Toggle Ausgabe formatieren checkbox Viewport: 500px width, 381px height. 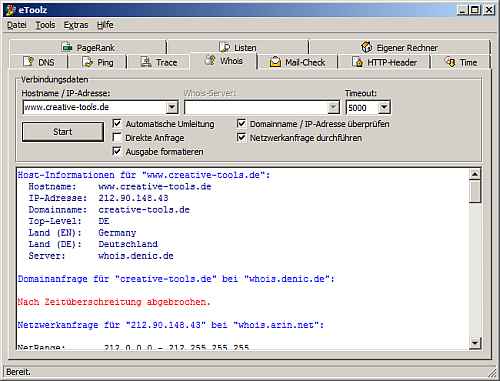tap(117, 151)
